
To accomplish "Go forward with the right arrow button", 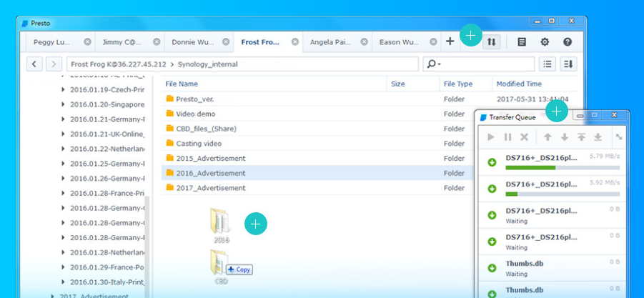I will click(54, 64).
